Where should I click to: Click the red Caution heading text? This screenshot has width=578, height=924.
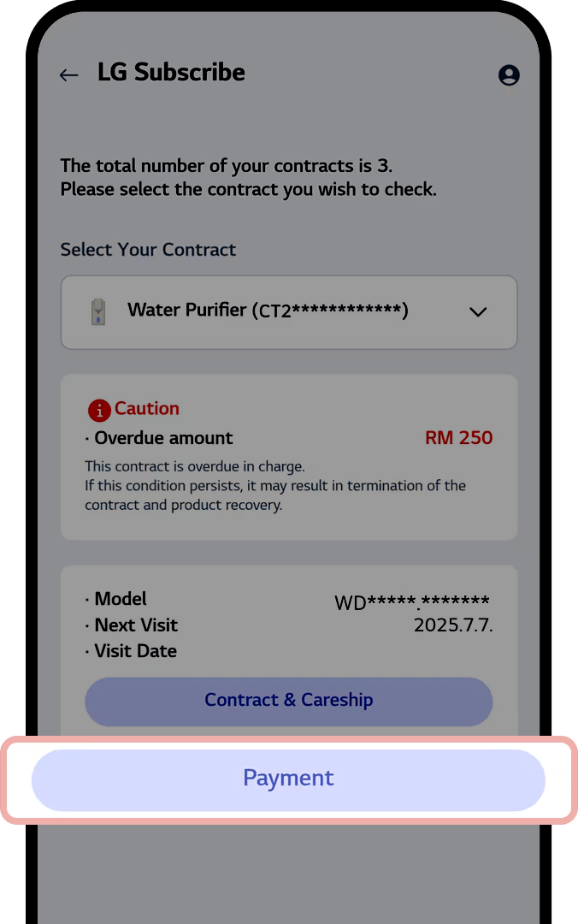147,408
